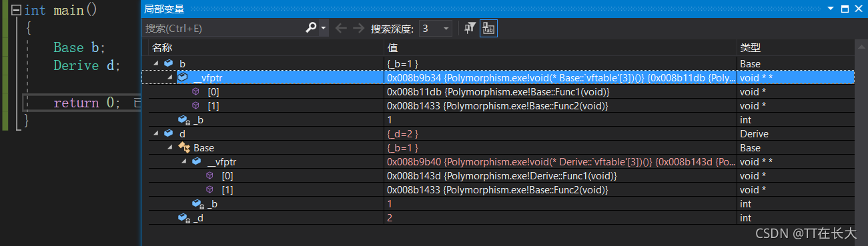This screenshot has width=868, height=246.
Task: Click the cube icon of selected __vfptr row
Action: click(183, 77)
